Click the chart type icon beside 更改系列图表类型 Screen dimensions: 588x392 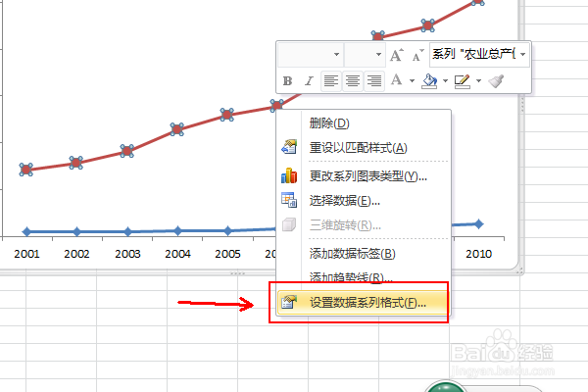click(289, 175)
